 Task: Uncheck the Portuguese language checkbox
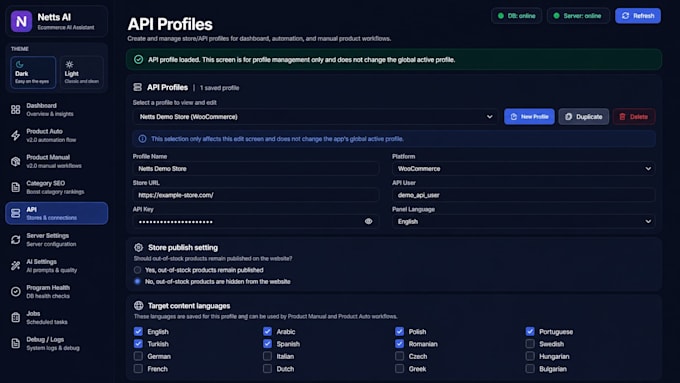pyautogui.click(x=530, y=331)
